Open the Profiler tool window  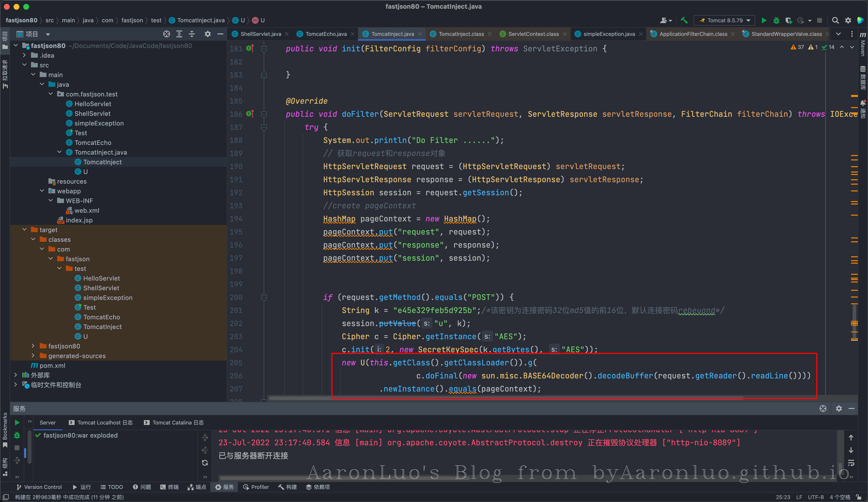(x=256, y=487)
